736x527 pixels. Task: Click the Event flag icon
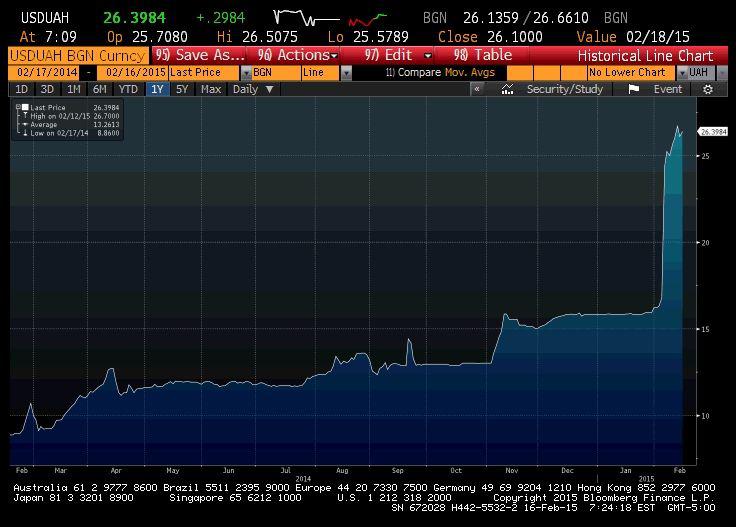(634, 89)
